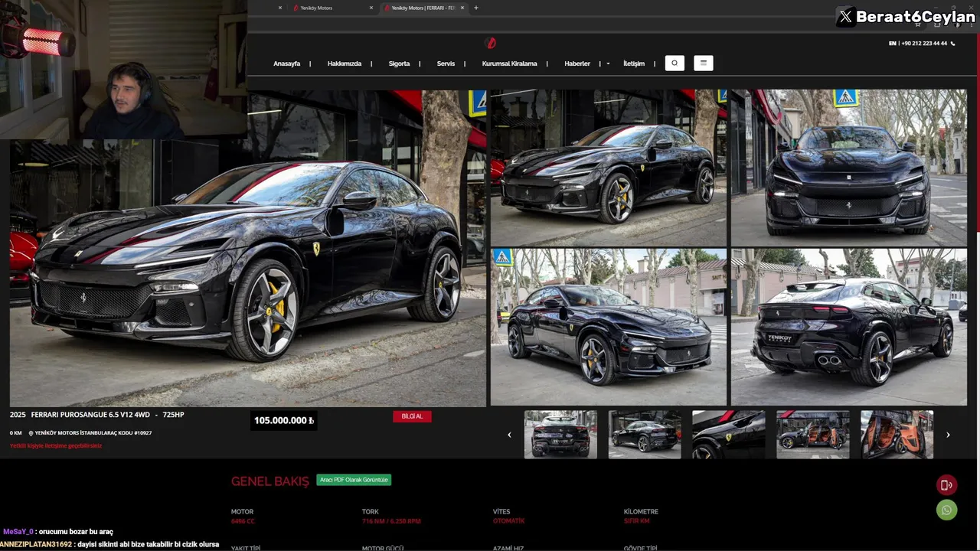Viewport: 980px width, 551px height.
Task: Click phone number +90 212 223 44 44
Action: [924, 44]
